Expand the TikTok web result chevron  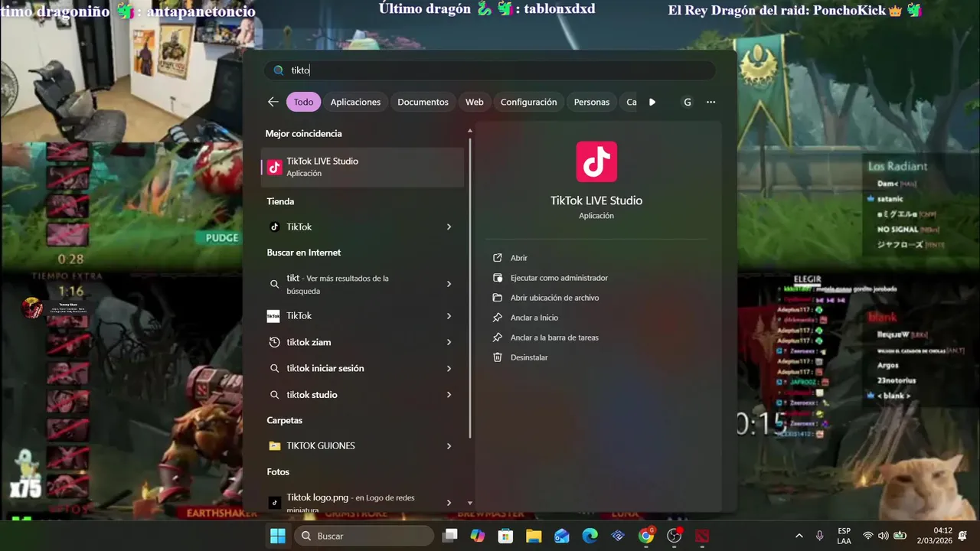pyautogui.click(x=449, y=316)
